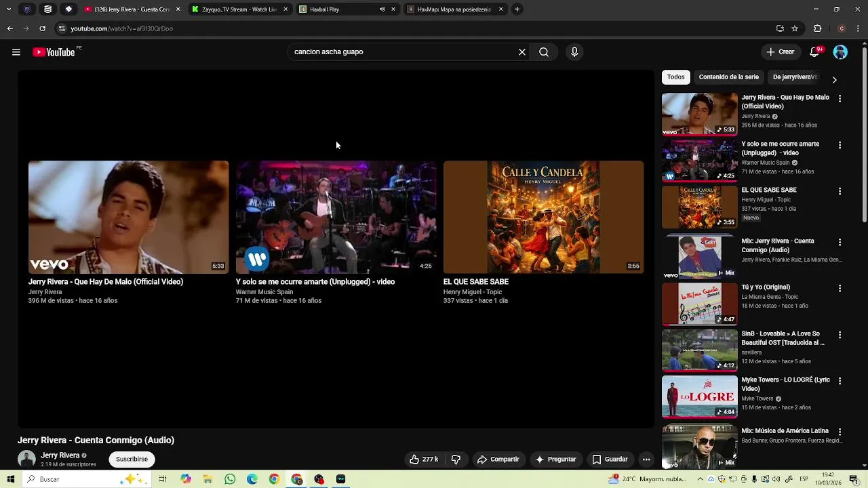
Task: Open options for Y solo se me ocurre amarte
Action: (840, 145)
